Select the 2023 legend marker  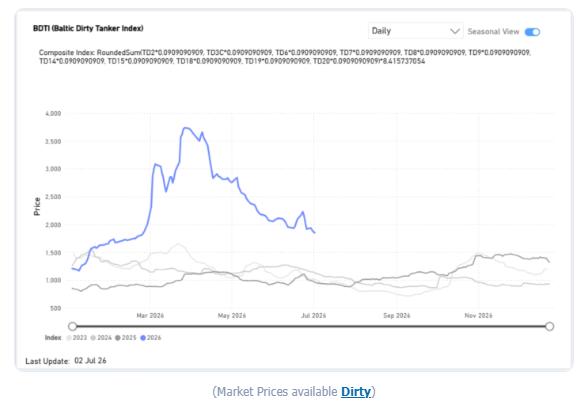69,338
